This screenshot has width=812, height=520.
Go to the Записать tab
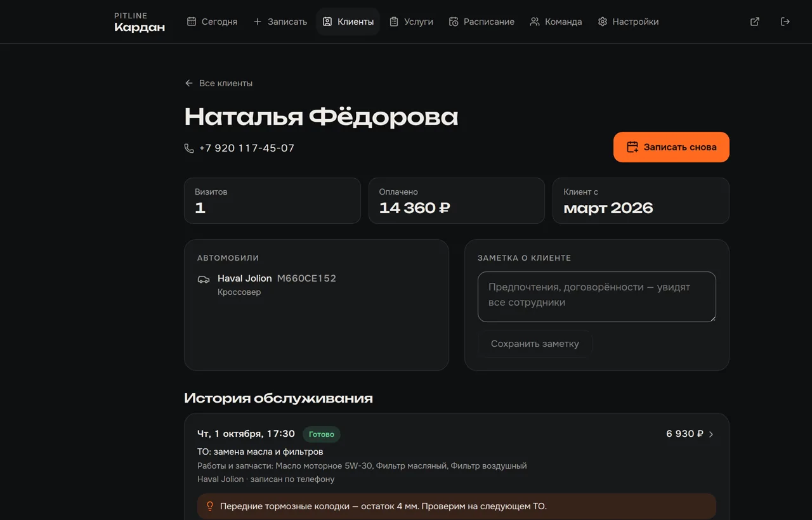(x=280, y=22)
